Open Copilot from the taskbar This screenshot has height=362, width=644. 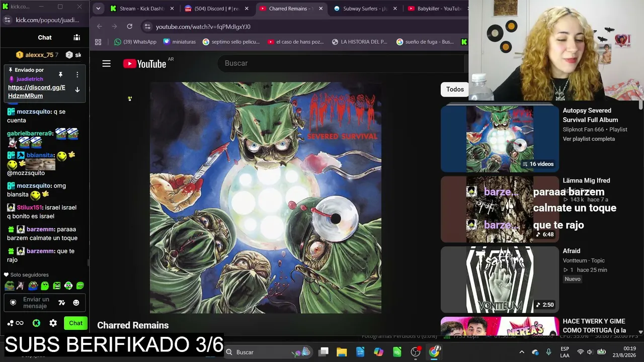click(x=378, y=352)
